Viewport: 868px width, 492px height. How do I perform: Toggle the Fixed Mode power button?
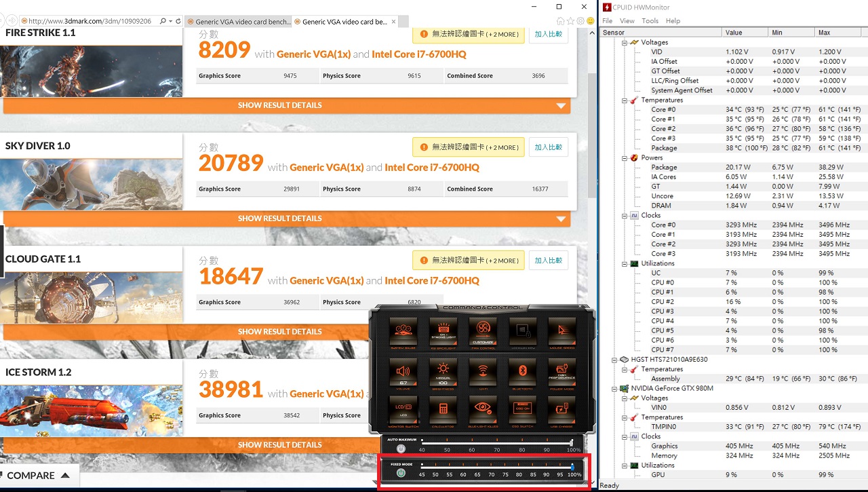(401, 473)
